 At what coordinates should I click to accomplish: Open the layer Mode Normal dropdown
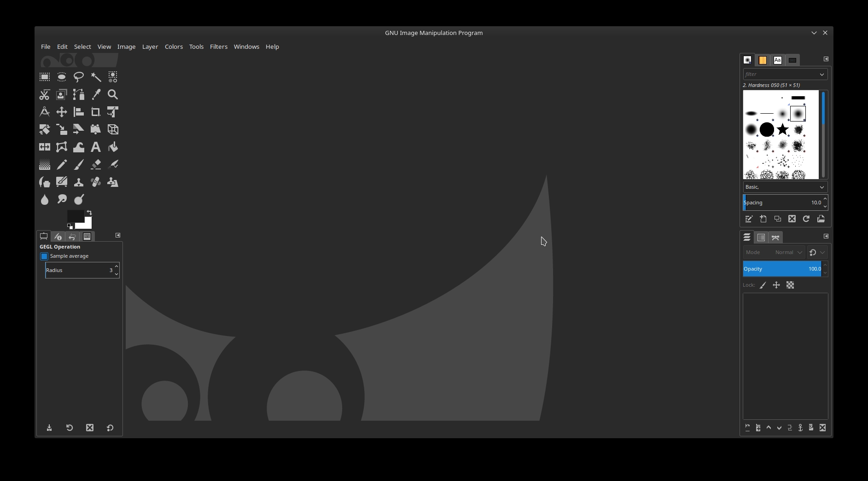pos(774,252)
